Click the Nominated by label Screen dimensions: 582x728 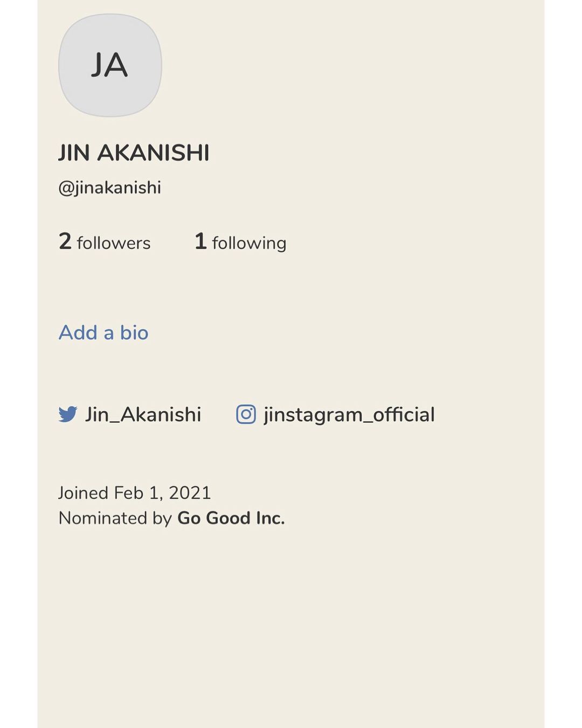pyautogui.click(x=115, y=518)
